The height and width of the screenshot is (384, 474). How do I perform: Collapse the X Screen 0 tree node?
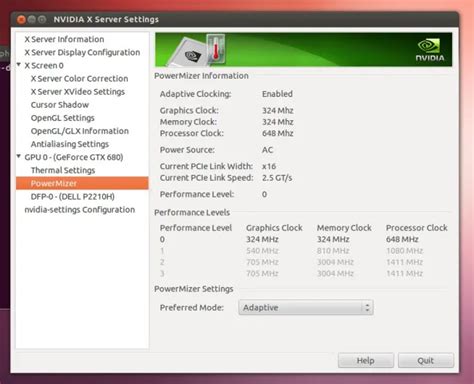[19, 65]
